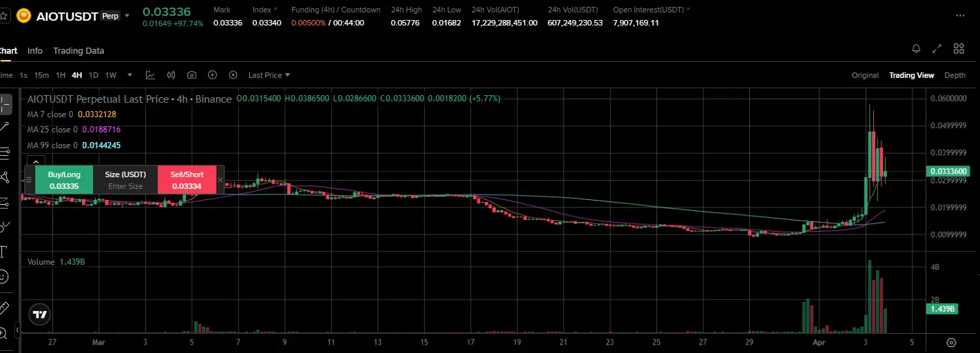
Task: Select the crosshair cursor tool
Action: 4,104
